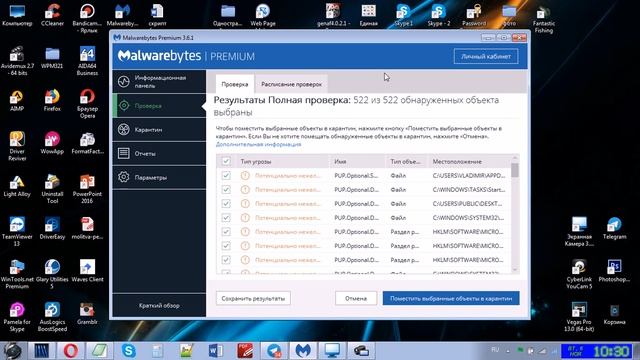Open the CyberLink YouCam 5 desktop icon
Image resolution: width=640 pixels, height=360 pixels.
click(579, 274)
